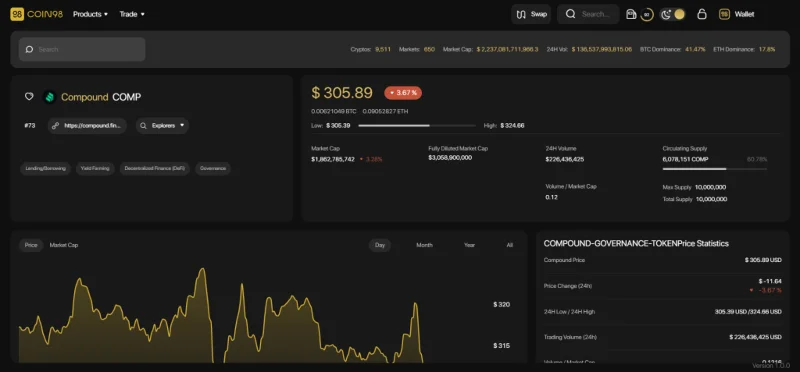Viewport: 800px width, 372px height.
Task: Open the compound.finance website link
Action: click(x=87, y=126)
